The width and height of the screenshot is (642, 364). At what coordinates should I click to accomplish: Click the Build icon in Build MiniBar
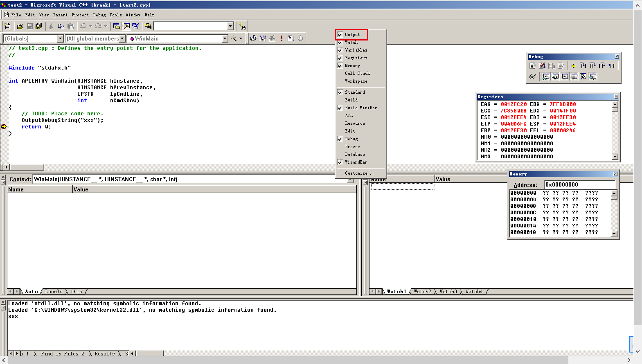click(x=263, y=38)
